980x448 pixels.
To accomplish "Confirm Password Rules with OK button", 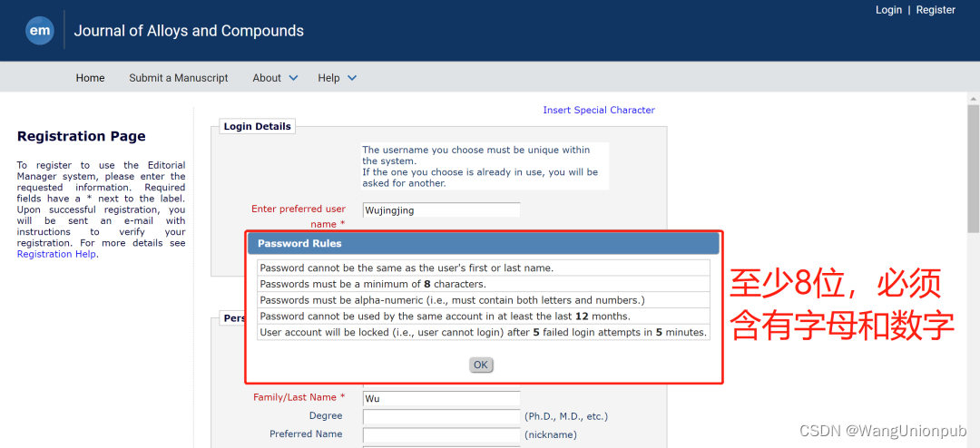I will pos(481,365).
